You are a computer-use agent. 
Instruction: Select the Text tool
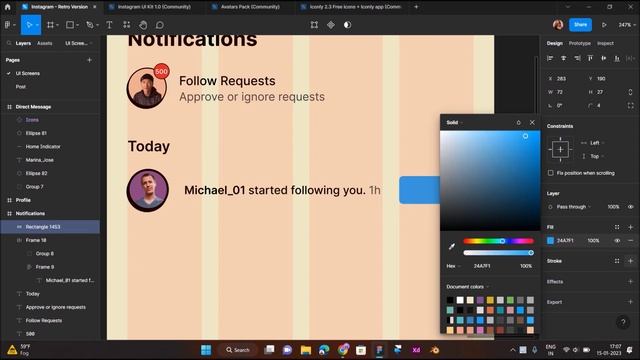pyautogui.click(x=109, y=25)
